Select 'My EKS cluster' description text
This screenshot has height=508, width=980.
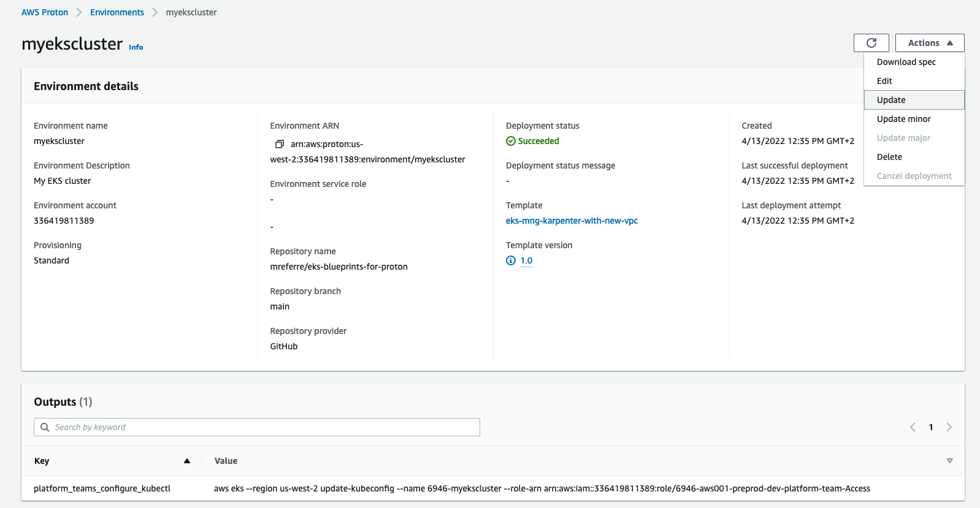pyautogui.click(x=62, y=181)
